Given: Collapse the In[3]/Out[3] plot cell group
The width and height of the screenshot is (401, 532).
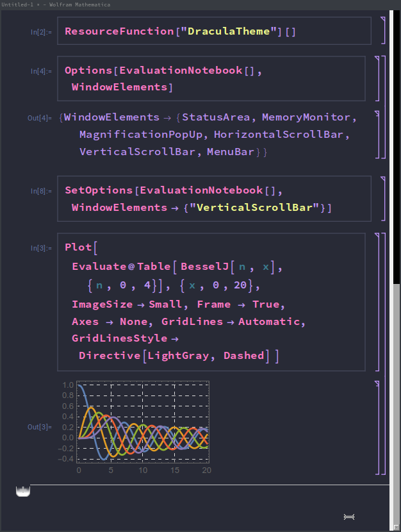Looking at the screenshot, I should click(x=383, y=354).
